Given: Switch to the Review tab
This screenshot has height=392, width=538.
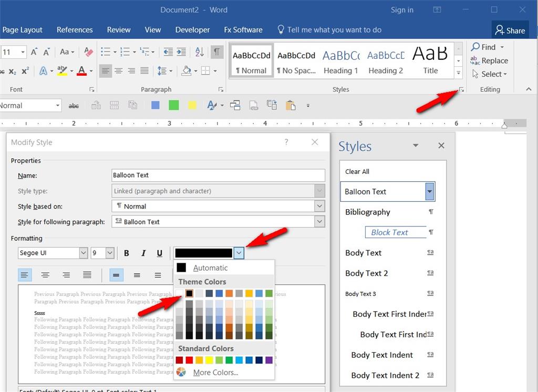Looking at the screenshot, I should coord(119,30).
